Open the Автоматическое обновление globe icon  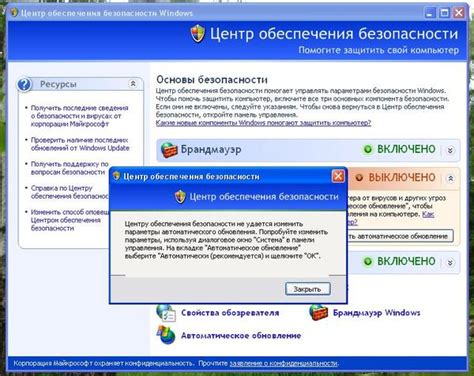click(166, 335)
